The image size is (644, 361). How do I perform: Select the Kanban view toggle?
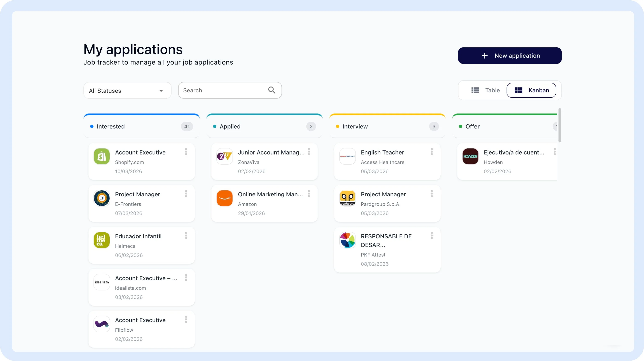tap(531, 90)
